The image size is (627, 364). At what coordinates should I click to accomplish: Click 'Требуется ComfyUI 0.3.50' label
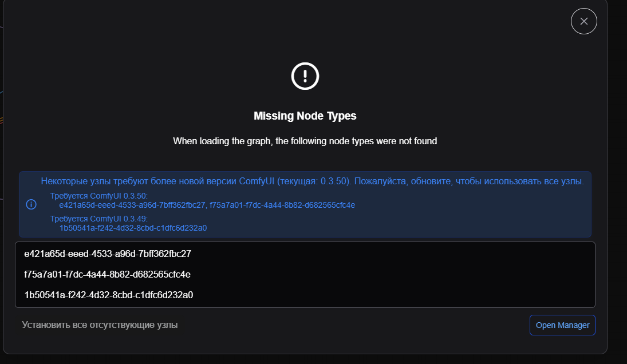pos(98,196)
